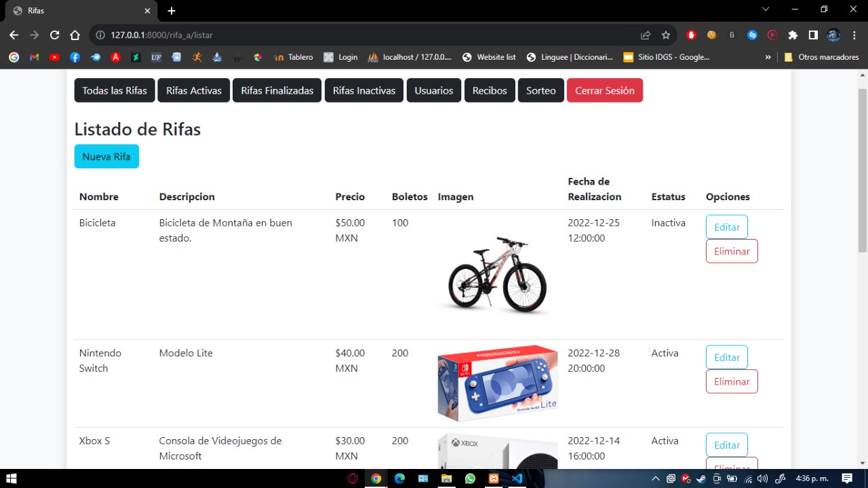Image resolution: width=868 pixels, height=488 pixels.
Task: Open the Extensions puzzle piece icon
Action: 793,35
